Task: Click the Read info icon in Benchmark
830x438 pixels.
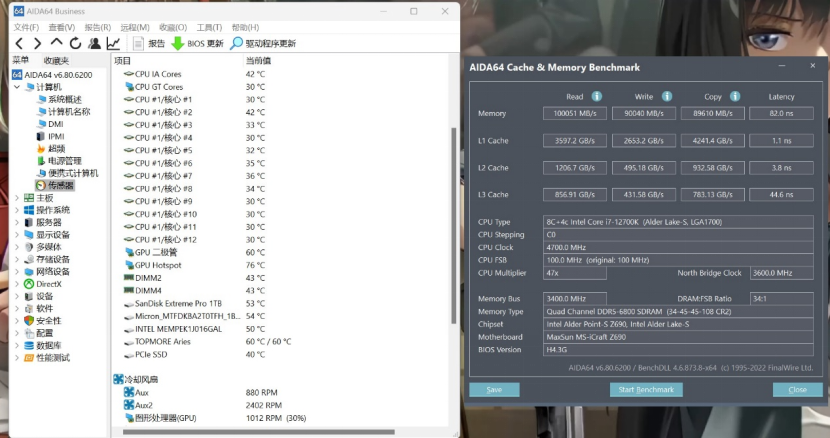Action: pos(597,96)
